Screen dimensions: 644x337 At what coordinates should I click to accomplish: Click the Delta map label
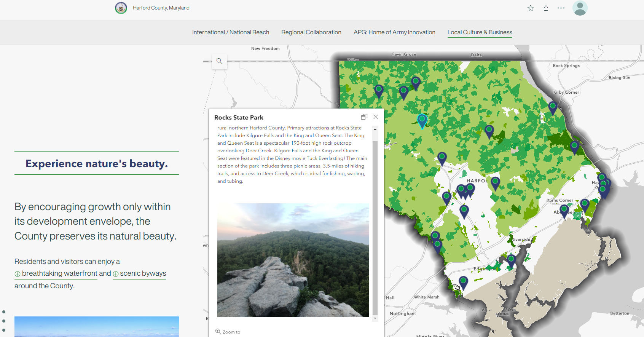tap(477, 55)
